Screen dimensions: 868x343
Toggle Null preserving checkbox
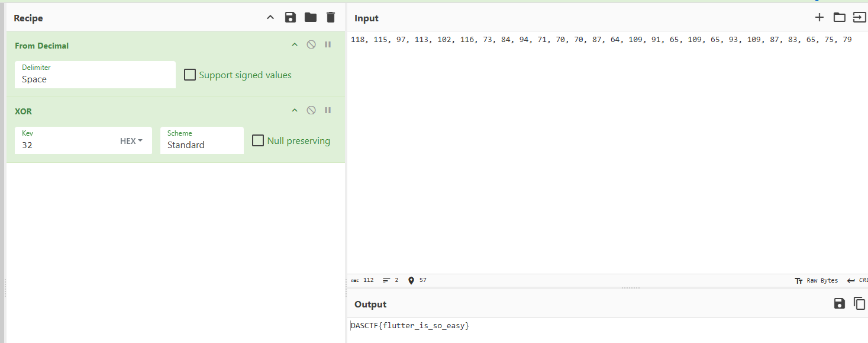tap(258, 140)
